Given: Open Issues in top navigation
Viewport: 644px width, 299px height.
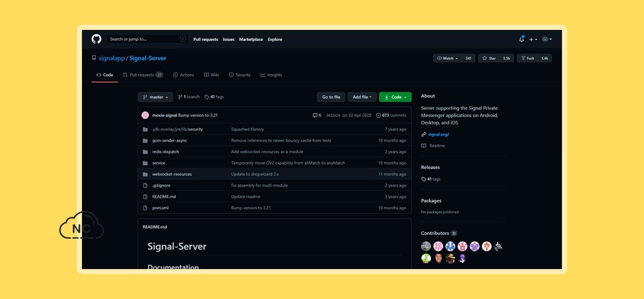Looking at the screenshot, I should coord(229,39).
